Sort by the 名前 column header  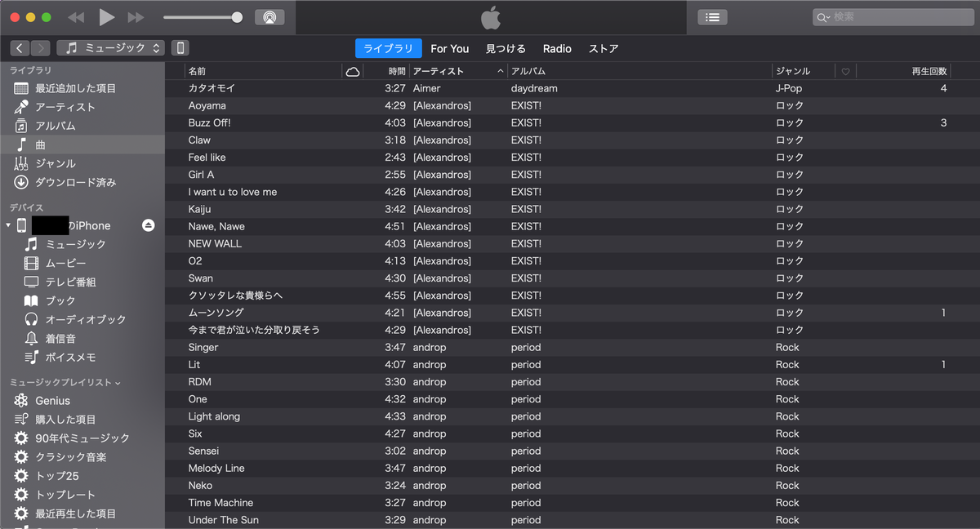pos(263,71)
